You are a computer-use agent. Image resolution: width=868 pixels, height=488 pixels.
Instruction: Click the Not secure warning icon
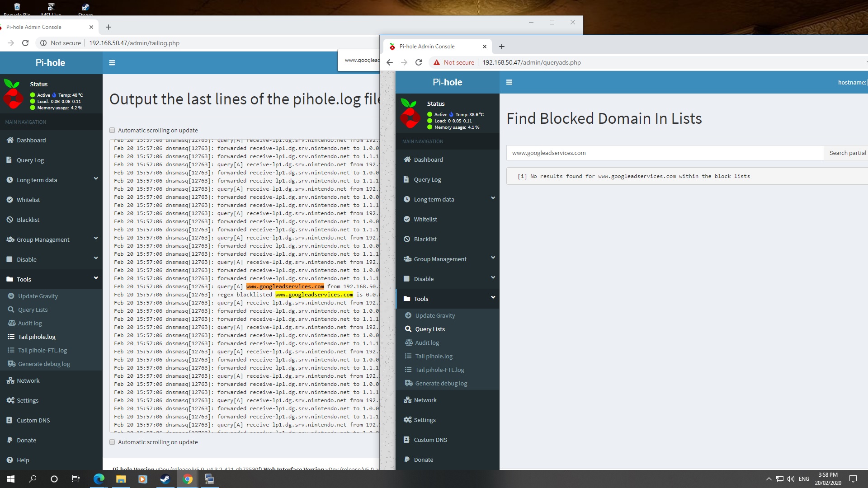pos(436,62)
